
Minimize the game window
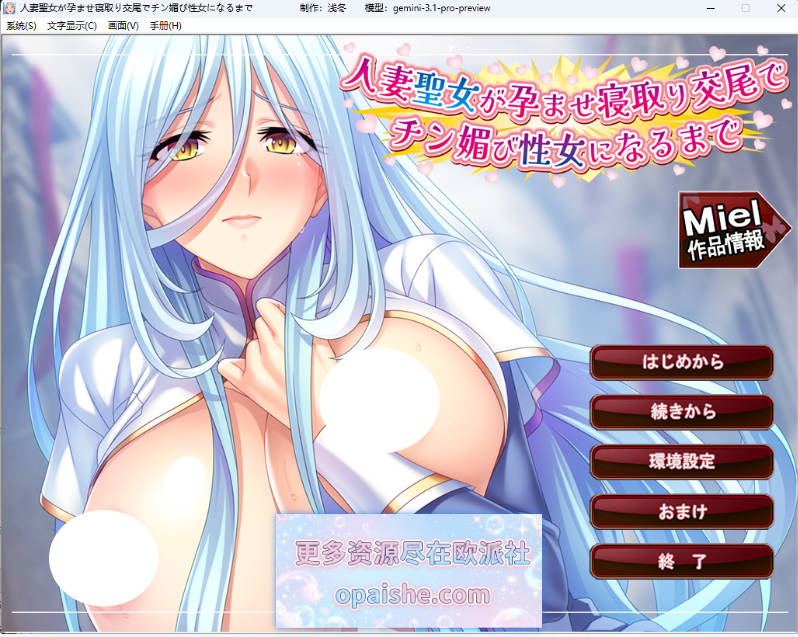tap(711, 8)
